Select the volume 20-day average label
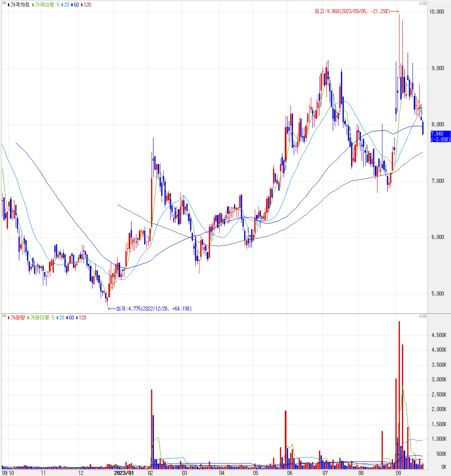 (x=62, y=318)
